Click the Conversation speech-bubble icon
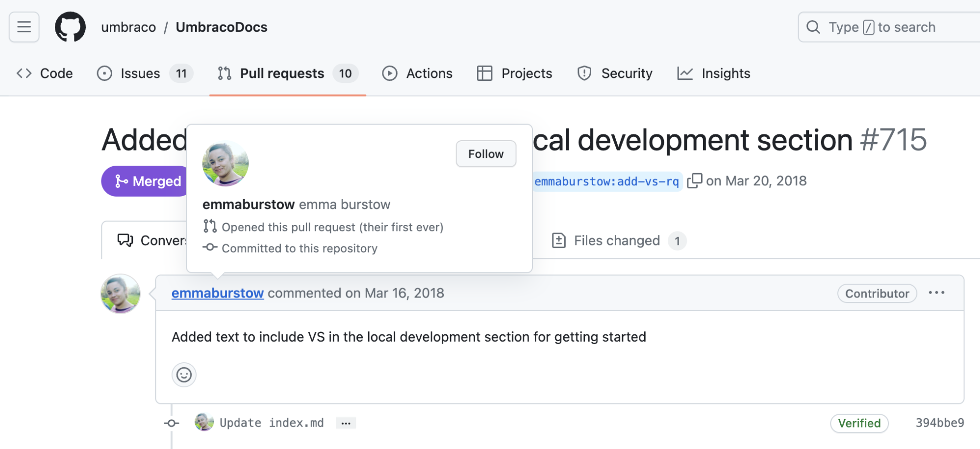 [125, 240]
